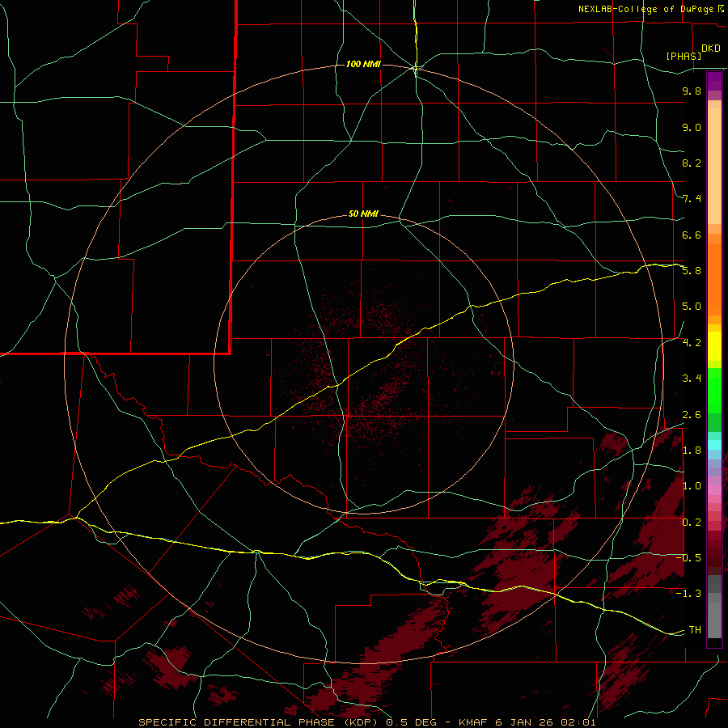Click the "5.8" scale value
The height and width of the screenshot is (728, 728).
click(692, 270)
